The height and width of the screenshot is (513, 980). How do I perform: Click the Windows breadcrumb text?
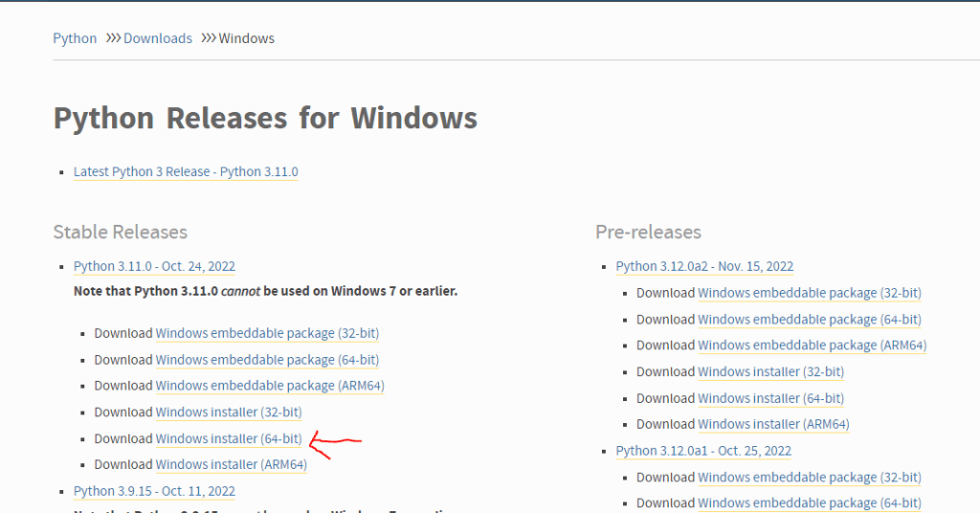pyautogui.click(x=246, y=38)
